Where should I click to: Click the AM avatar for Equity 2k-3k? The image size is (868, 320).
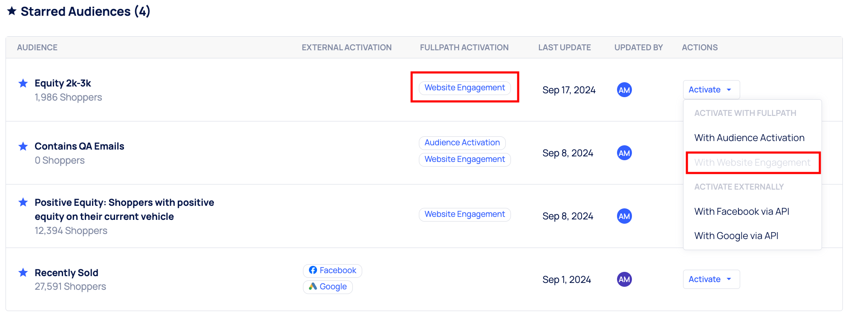[x=624, y=90]
